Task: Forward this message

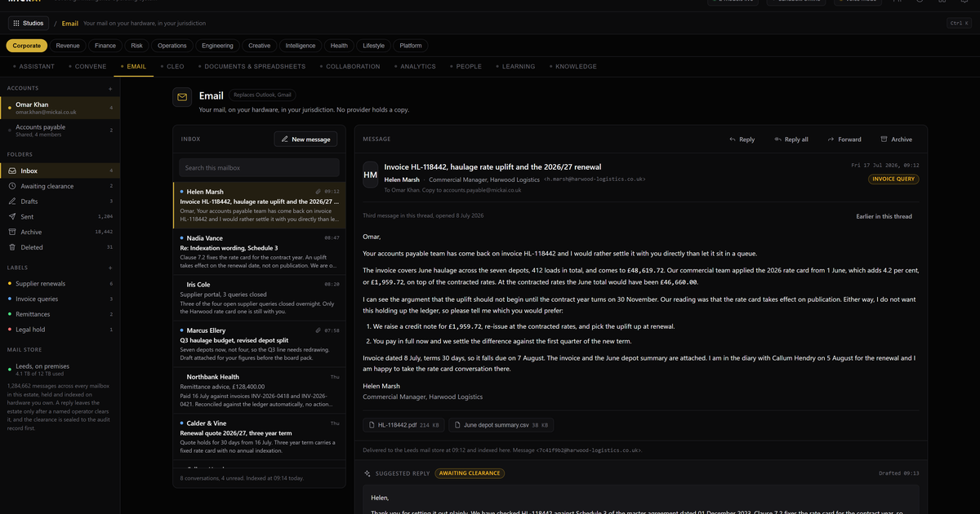Action: coord(844,140)
